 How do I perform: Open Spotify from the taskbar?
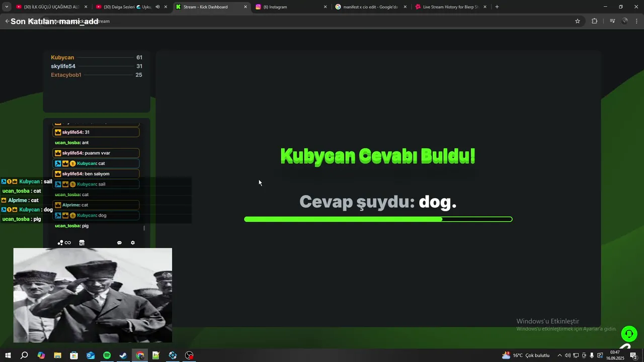107,355
